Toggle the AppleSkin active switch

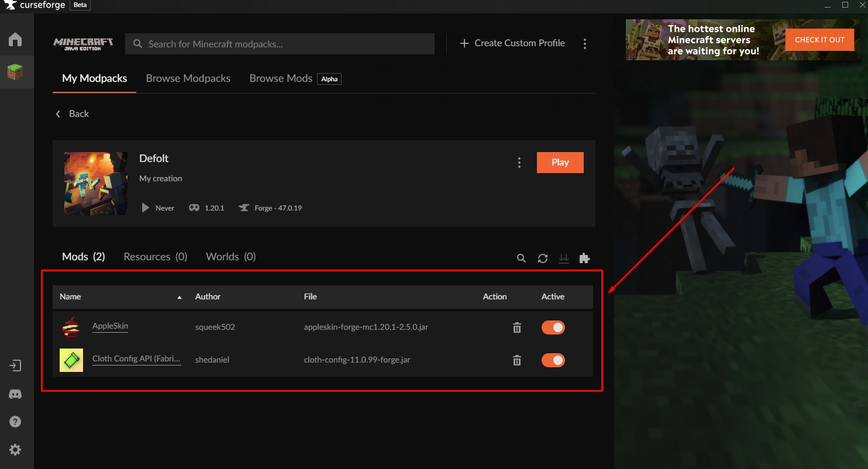[553, 327]
